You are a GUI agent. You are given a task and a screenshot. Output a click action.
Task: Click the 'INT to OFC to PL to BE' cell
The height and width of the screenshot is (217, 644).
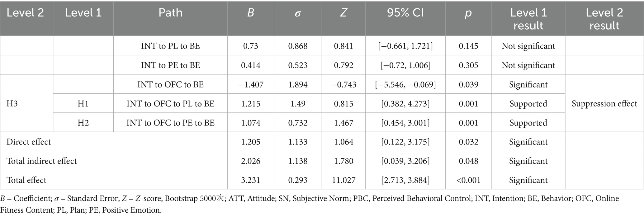170,104
